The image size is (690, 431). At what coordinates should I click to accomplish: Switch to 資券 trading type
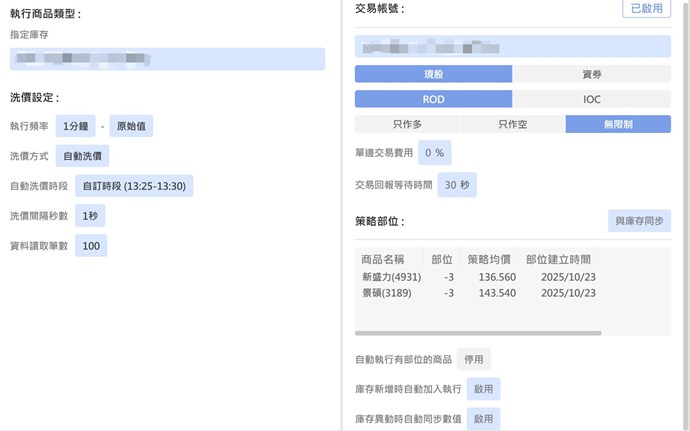(591, 74)
